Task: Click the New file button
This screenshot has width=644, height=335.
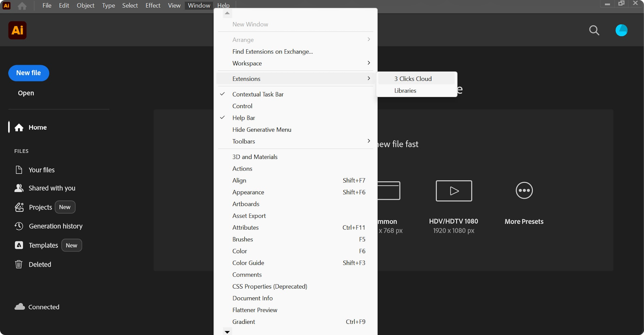Action: pyautogui.click(x=29, y=73)
